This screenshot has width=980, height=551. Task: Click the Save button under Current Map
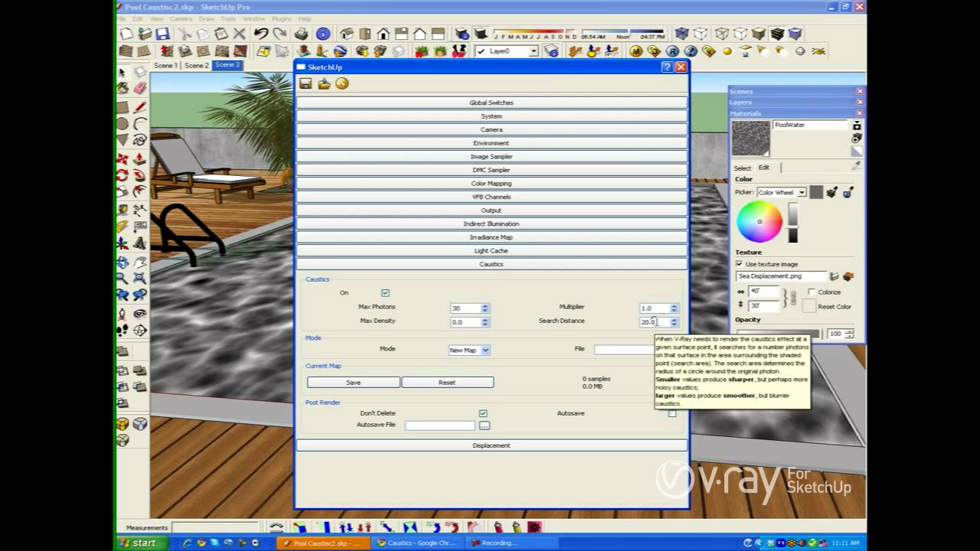[353, 382]
